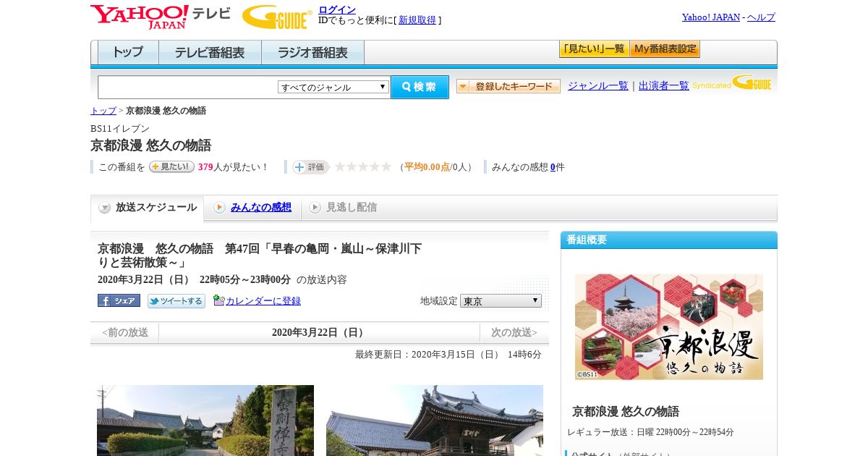Click the 検索 search button
Viewport: 868px width, 456px height.
coord(420,87)
